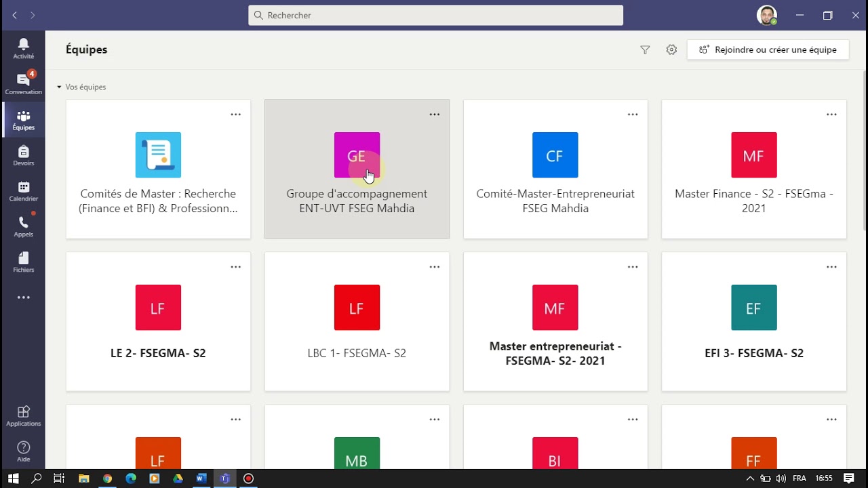Viewport: 868px width, 488px height.
Task: Open the Comités de Master team scroll icon
Action: click(158, 155)
